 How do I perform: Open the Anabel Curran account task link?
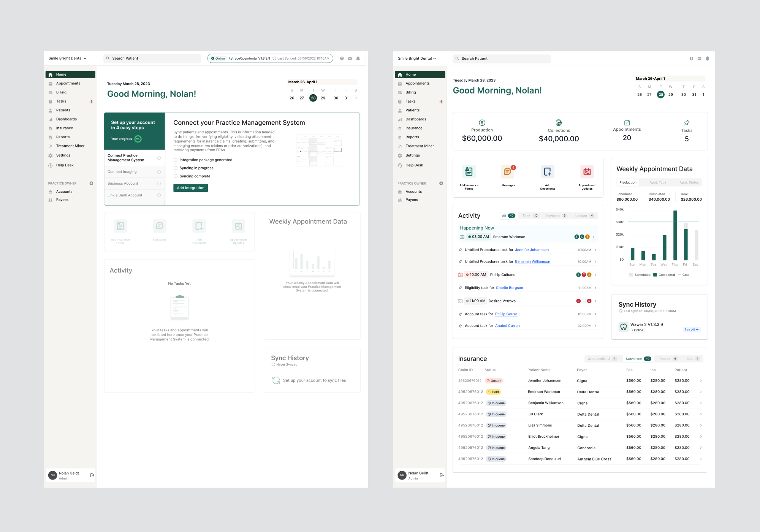[507, 326]
